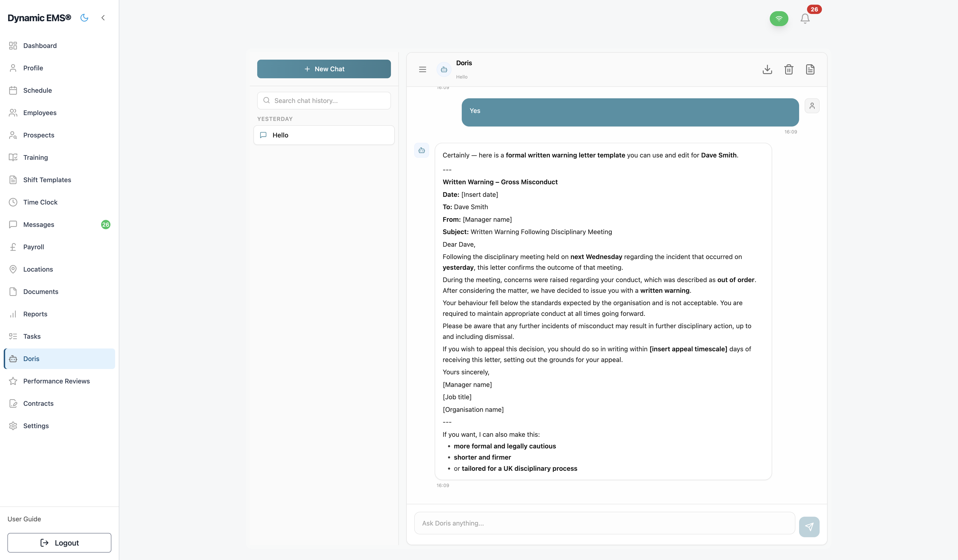Click the Training book icon
Screen dimensions: 958x560
(x=13, y=157)
